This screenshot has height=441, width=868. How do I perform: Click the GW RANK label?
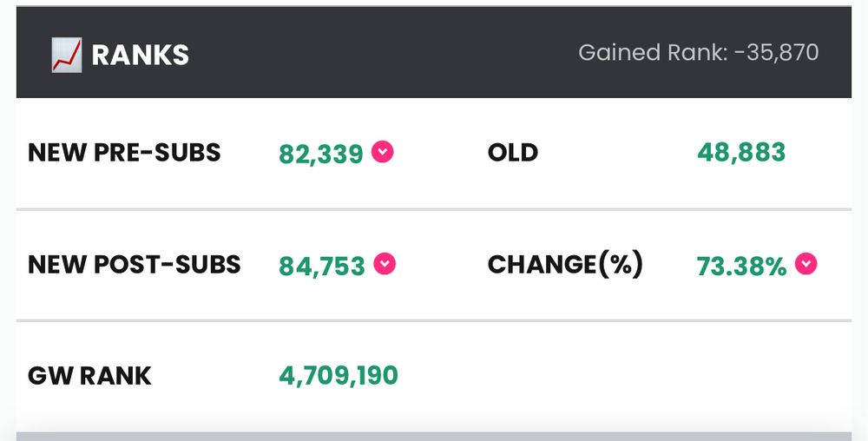point(89,376)
